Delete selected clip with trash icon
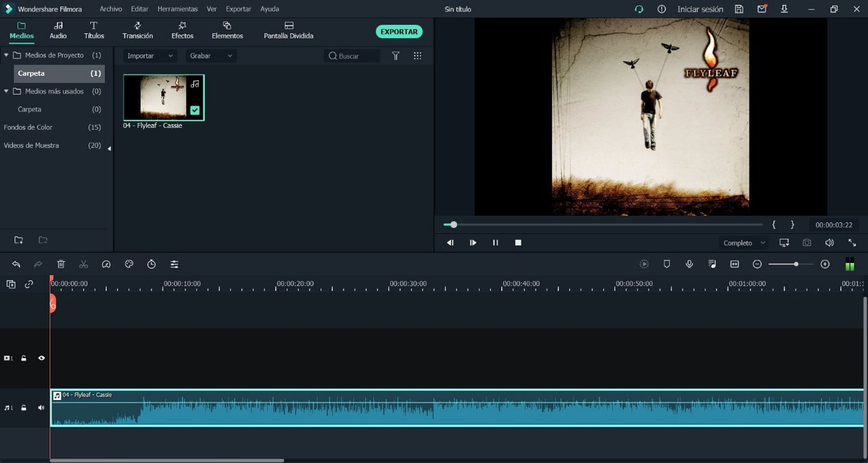 click(x=61, y=264)
